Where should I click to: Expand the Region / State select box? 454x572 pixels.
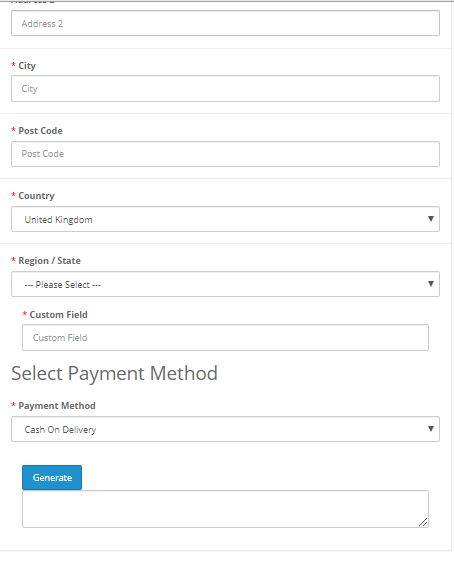coord(225,284)
